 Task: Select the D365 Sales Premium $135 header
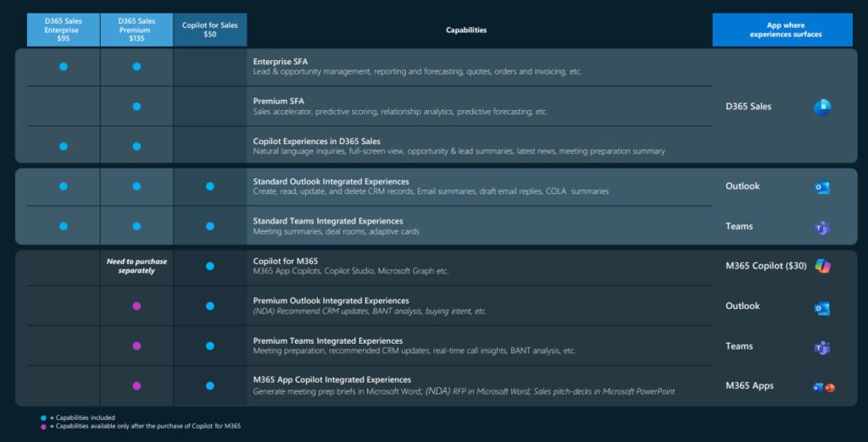136,30
